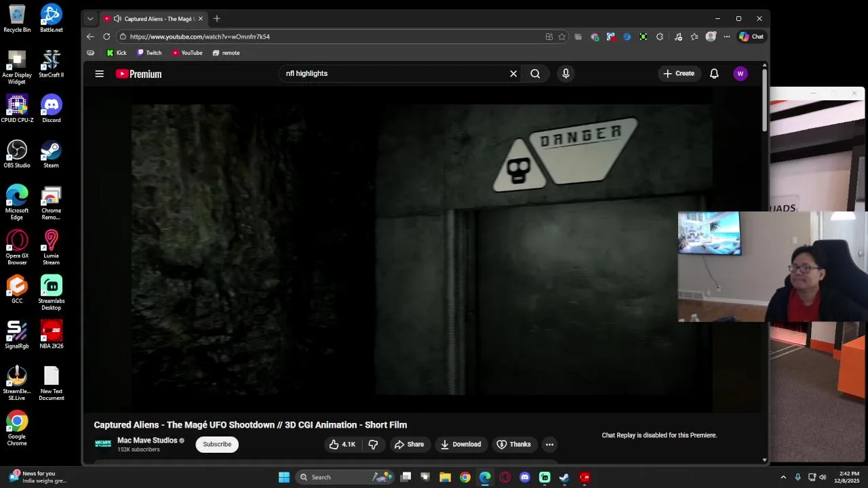Click the YouTube page vertical scrollbar thumb

pyautogui.click(x=765, y=99)
